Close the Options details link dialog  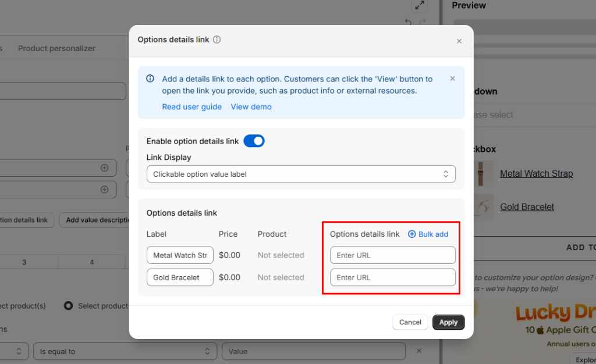pyautogui.click(x=459, y=41)
